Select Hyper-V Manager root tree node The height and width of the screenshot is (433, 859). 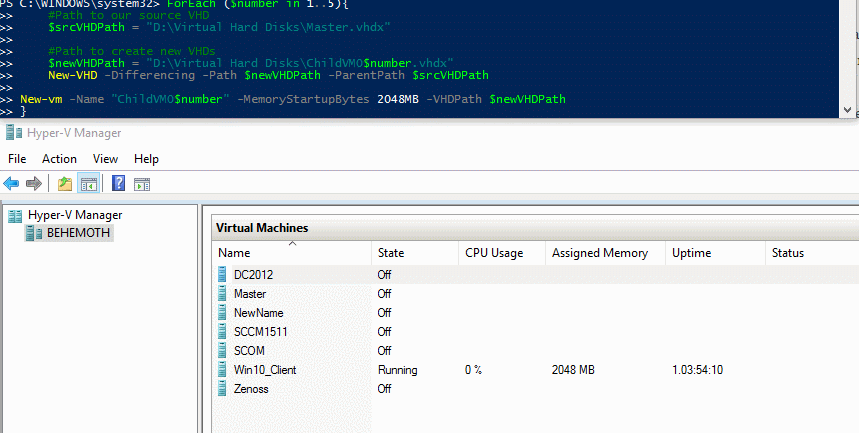[x=74, y=215]
